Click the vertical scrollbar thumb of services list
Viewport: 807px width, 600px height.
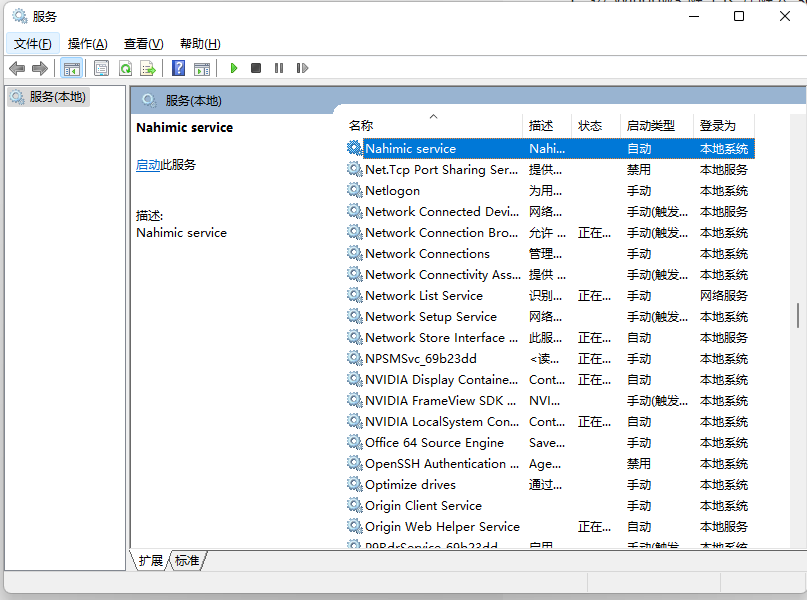[798, 315]
